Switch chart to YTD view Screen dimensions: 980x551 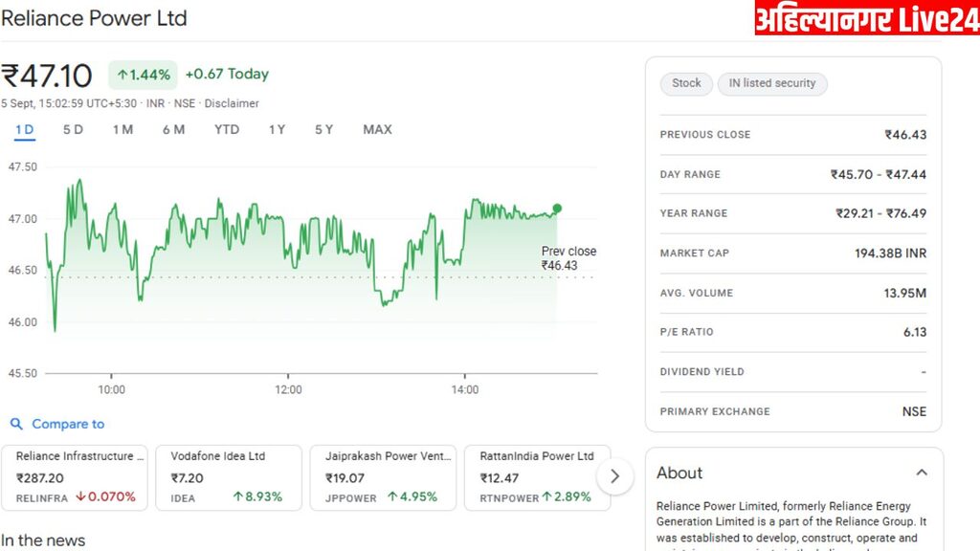pyautogui.click(x=227, y=130)
